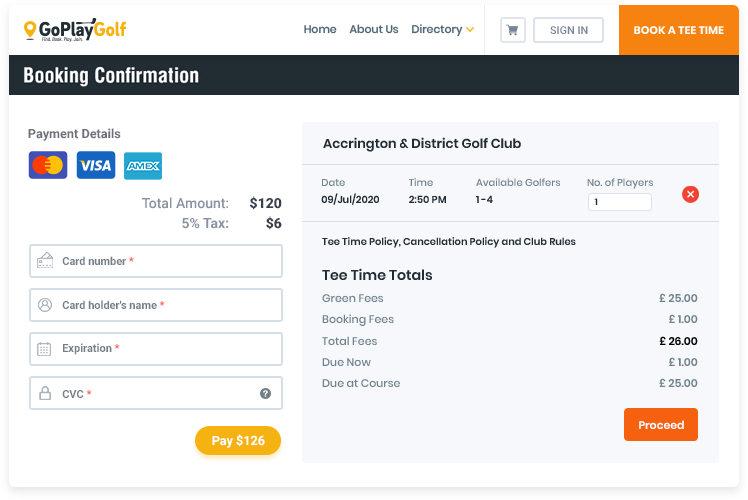Click Accrington & District Golf Club title

point(422,144)
